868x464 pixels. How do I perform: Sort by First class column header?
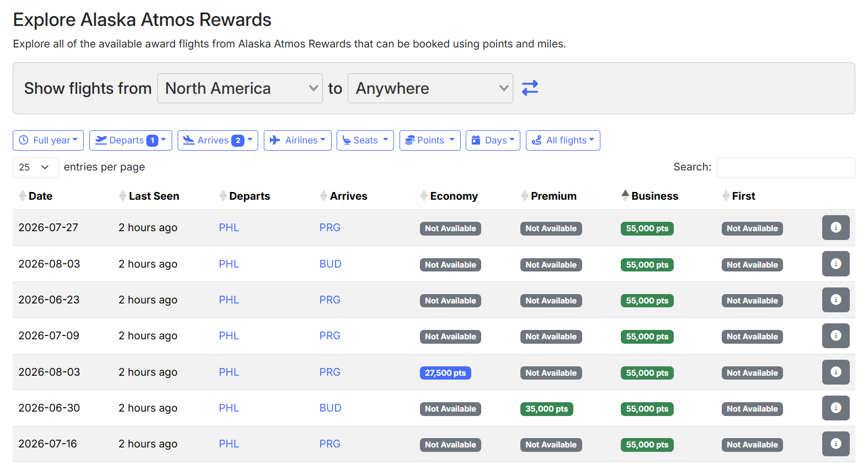click(x=743, y=196)
